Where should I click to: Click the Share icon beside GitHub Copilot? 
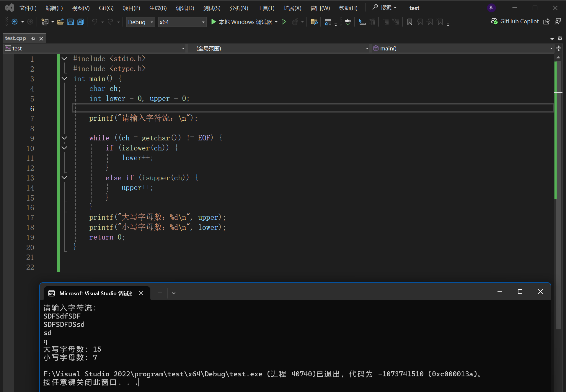tap(547, 21)
